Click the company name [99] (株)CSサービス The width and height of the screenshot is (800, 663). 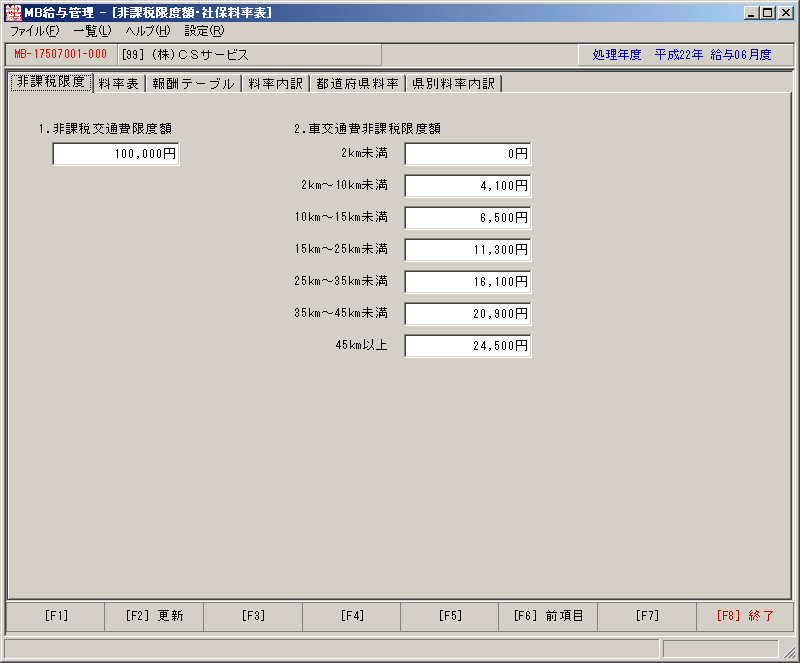coord(185,55)
